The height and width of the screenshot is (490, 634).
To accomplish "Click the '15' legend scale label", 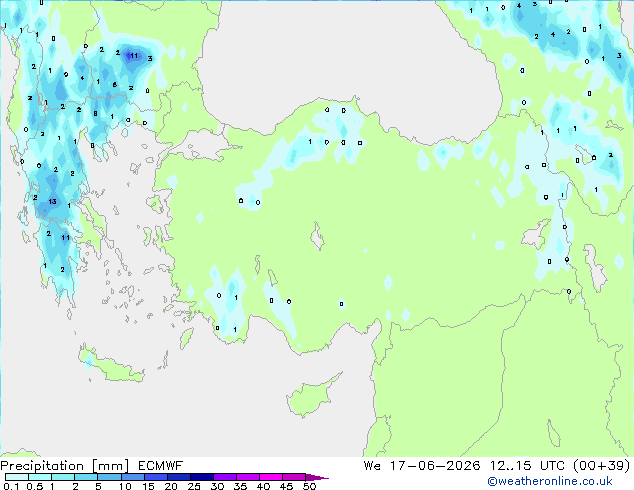I will (148, 486).
